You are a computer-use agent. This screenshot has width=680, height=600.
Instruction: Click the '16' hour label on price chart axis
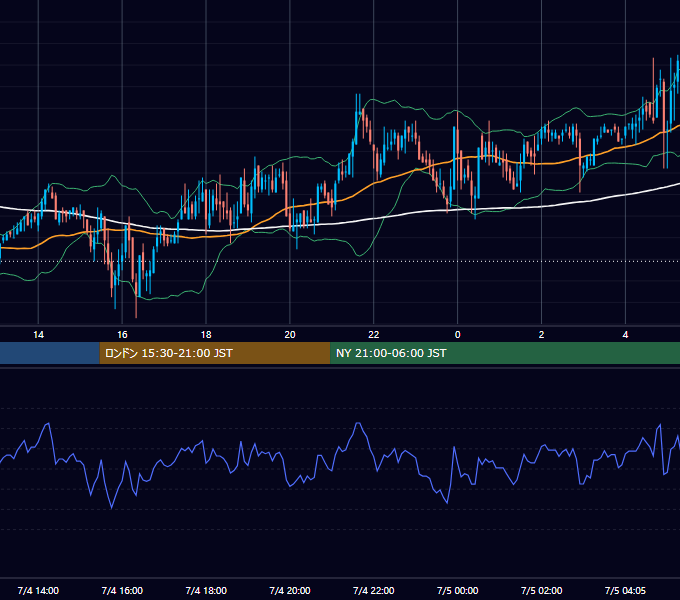coord(122,335)
